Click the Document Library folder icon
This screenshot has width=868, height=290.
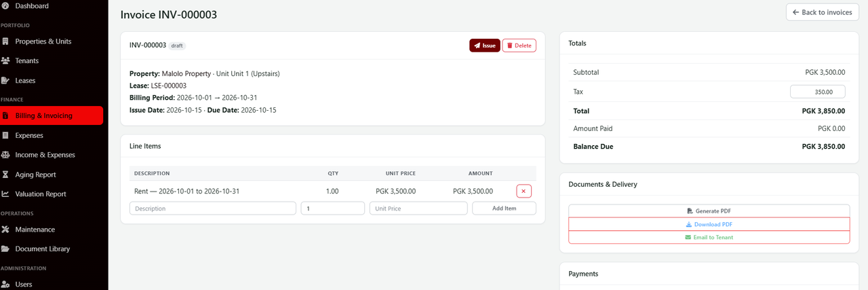(x=5, y=249)
